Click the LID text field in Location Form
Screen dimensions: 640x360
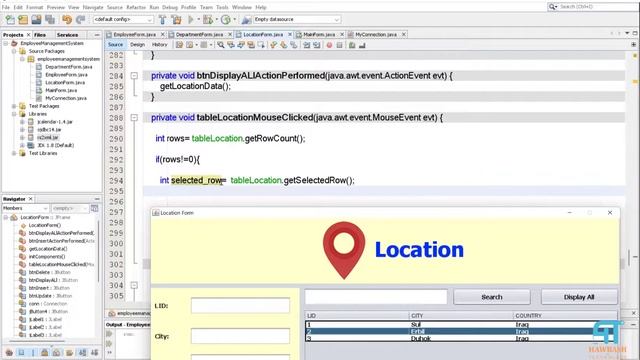tap(240, 305)
